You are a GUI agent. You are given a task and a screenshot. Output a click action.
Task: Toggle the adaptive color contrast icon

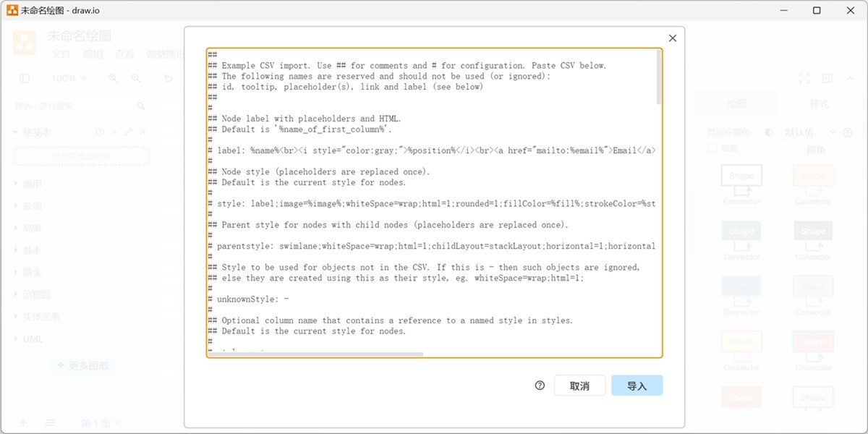(x=769, y=132)
